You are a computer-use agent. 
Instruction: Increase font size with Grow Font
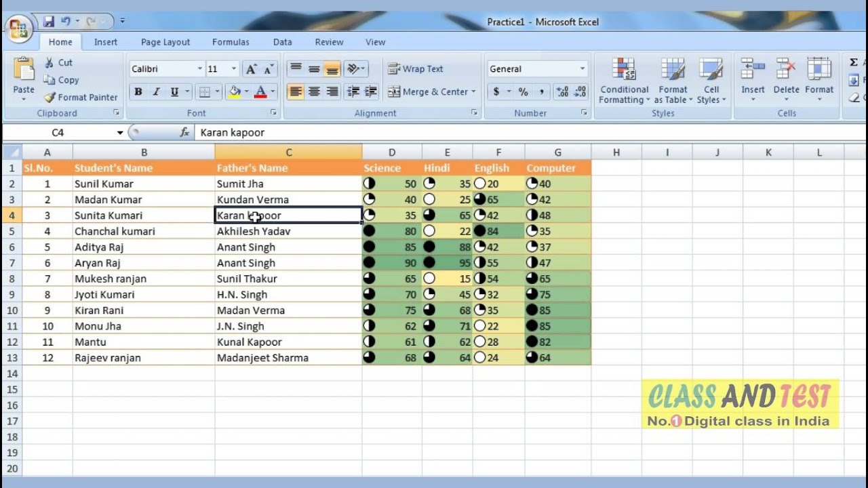click(x=252, y=69)
